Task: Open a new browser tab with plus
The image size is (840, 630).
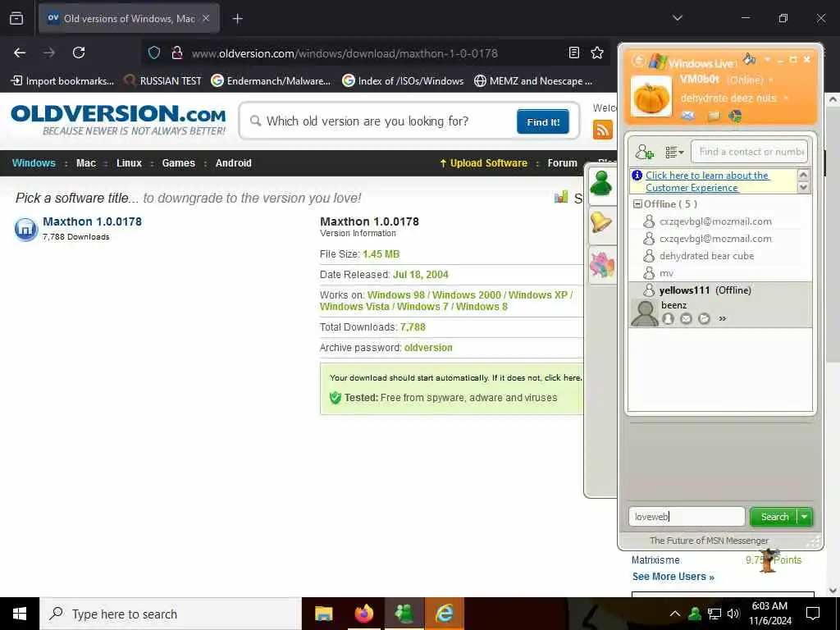Action: pos(237,19)
